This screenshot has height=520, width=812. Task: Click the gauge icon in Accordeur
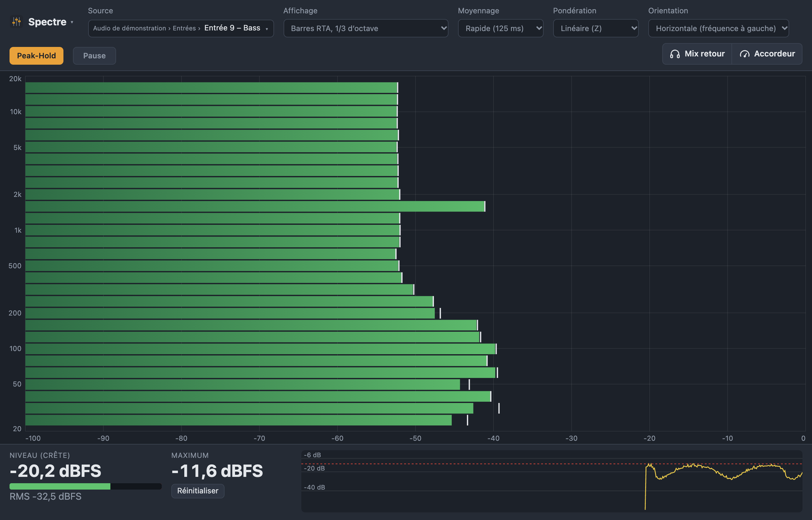point(745,54)
